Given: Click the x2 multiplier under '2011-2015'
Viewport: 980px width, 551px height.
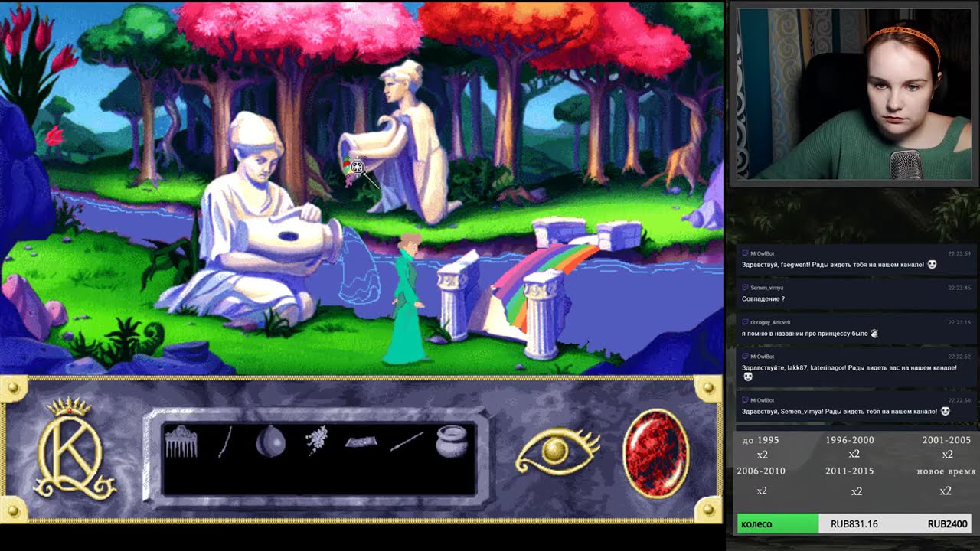Looking at the screenshot, I should tap(857, 491).
